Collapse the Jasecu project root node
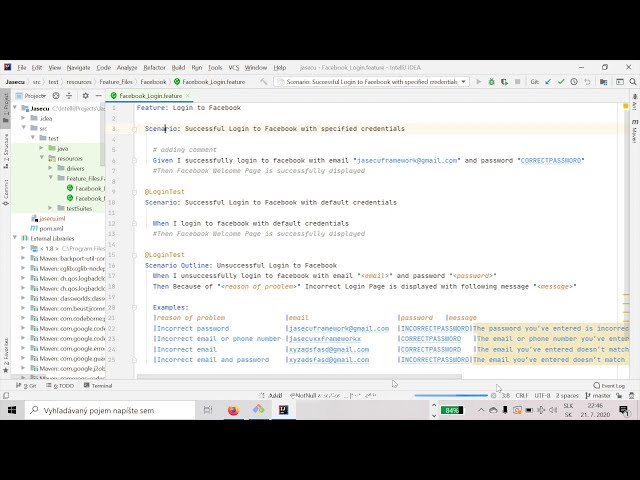This screenshot has width=640, height=480. click(x=16, y=108)
